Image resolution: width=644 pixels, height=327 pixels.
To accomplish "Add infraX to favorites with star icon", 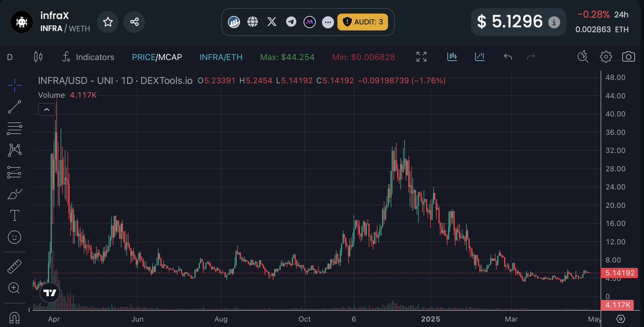I will tap(108, 21).
